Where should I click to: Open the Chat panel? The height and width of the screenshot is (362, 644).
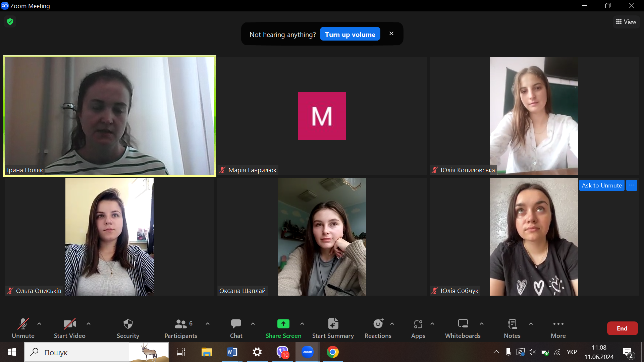(x=236, y=328)
